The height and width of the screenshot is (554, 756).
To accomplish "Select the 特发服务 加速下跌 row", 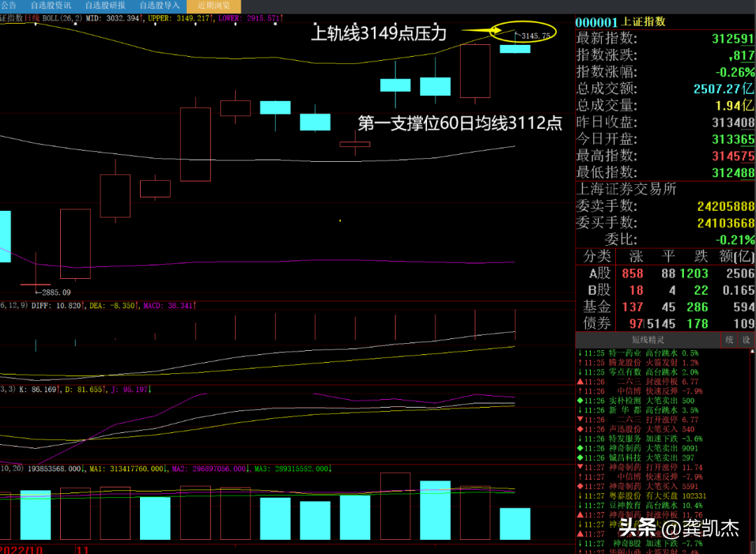I will click(x=662, y=438).
